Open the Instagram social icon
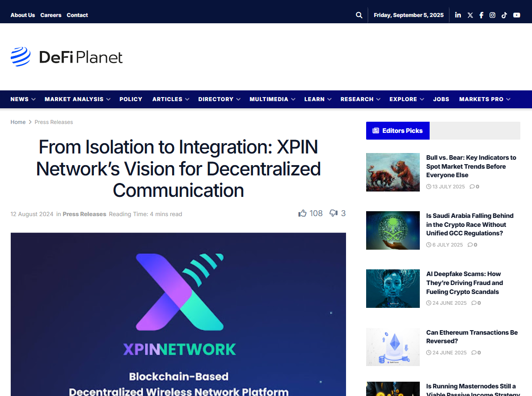Viewport: 532px width, 396px height. coord(492,15)
